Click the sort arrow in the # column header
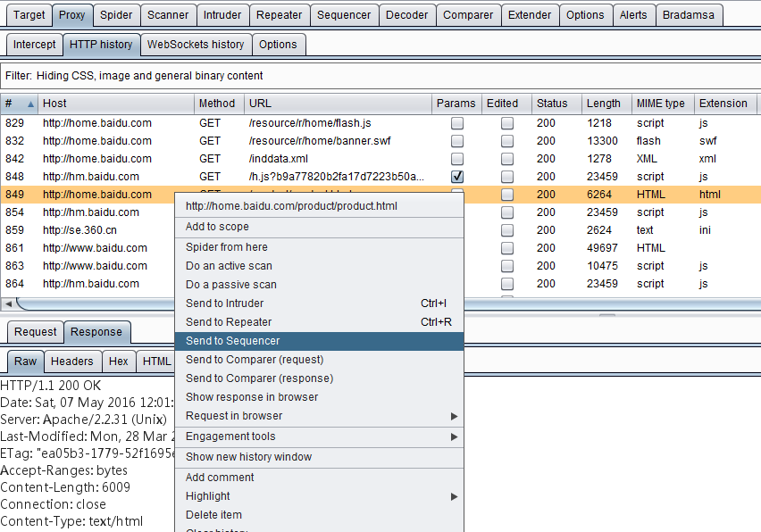The width and height of the screenshot is (761, 532). coord(30,104)
